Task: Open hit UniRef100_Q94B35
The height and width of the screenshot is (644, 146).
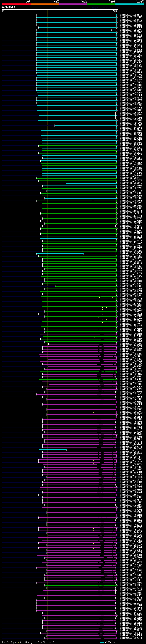Action: (131, 15)
